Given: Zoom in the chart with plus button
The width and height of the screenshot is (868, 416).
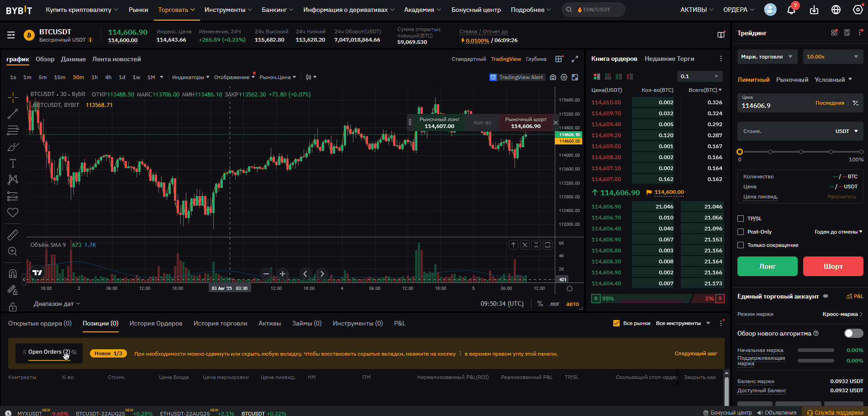Looking at the screenshot, I should tap(283, 274).
